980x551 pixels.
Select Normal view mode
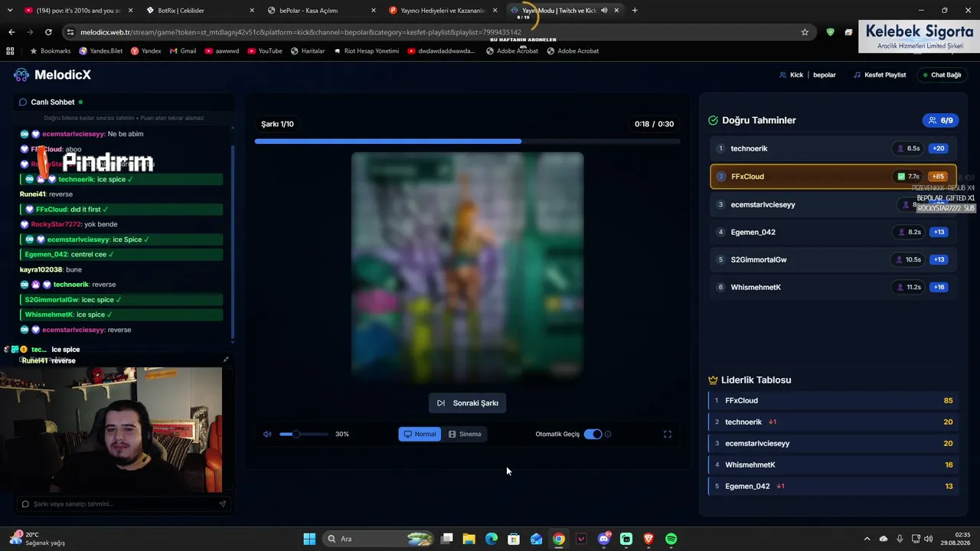pos(420,434)
